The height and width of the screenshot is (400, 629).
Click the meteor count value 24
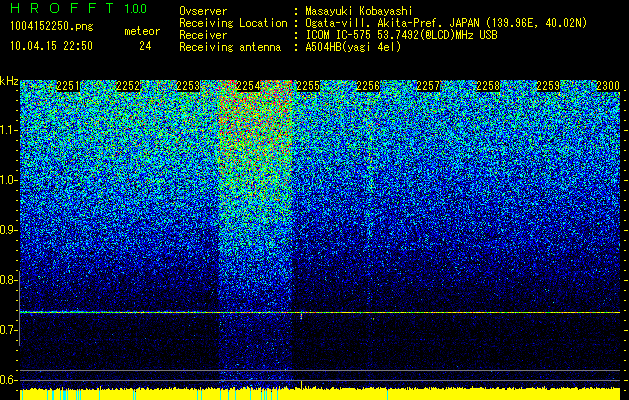[145, 46]
